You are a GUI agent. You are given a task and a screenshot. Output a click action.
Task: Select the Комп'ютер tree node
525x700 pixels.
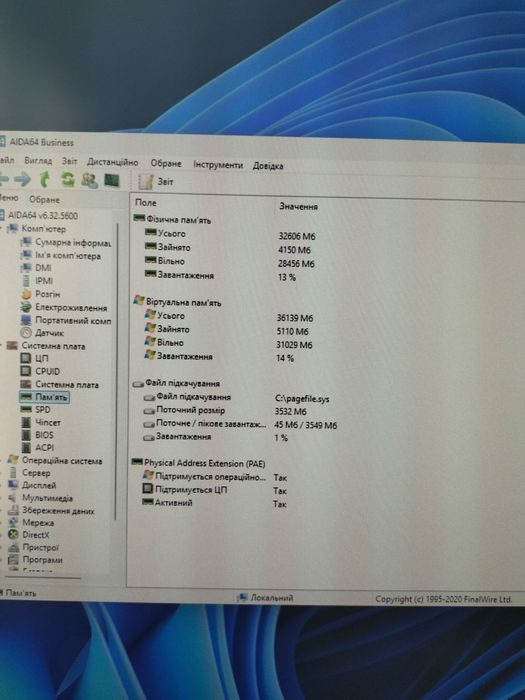[43, 229]
